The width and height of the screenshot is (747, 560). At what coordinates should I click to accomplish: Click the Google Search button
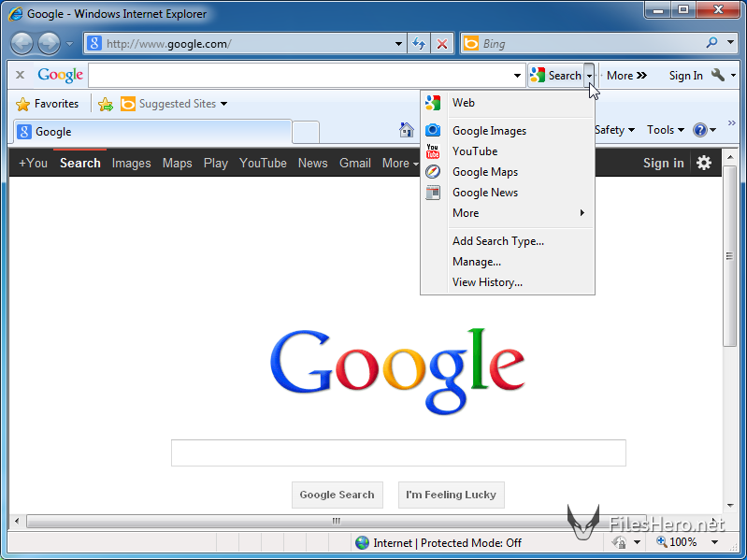point(337,495)
